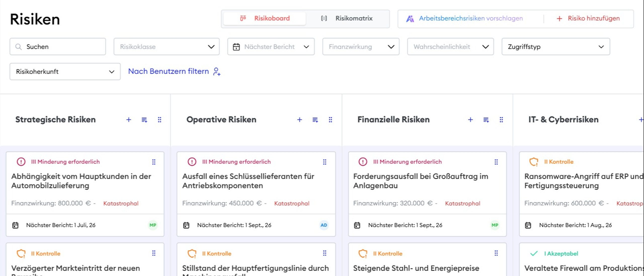Click the Finanzielle Risiken column drag handle
Image resolution: width=644 pixels, height=276 pixels.
pos(501,120)
